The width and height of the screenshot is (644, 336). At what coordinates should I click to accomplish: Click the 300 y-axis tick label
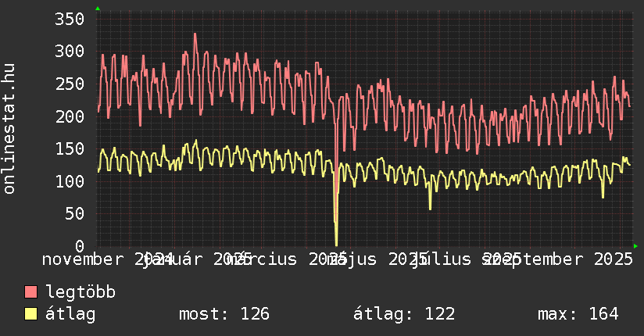click(x=69, y=52)
